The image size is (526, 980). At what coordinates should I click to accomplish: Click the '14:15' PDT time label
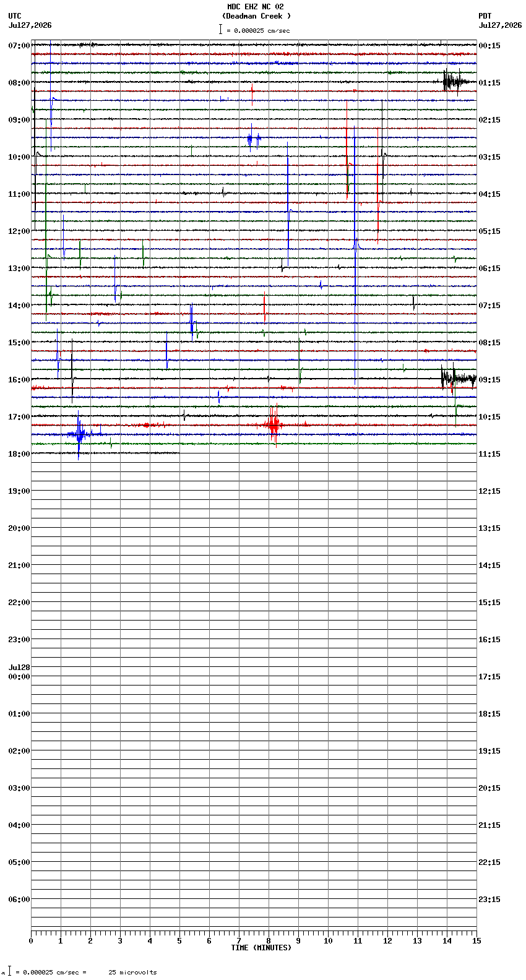click(489, 565)
